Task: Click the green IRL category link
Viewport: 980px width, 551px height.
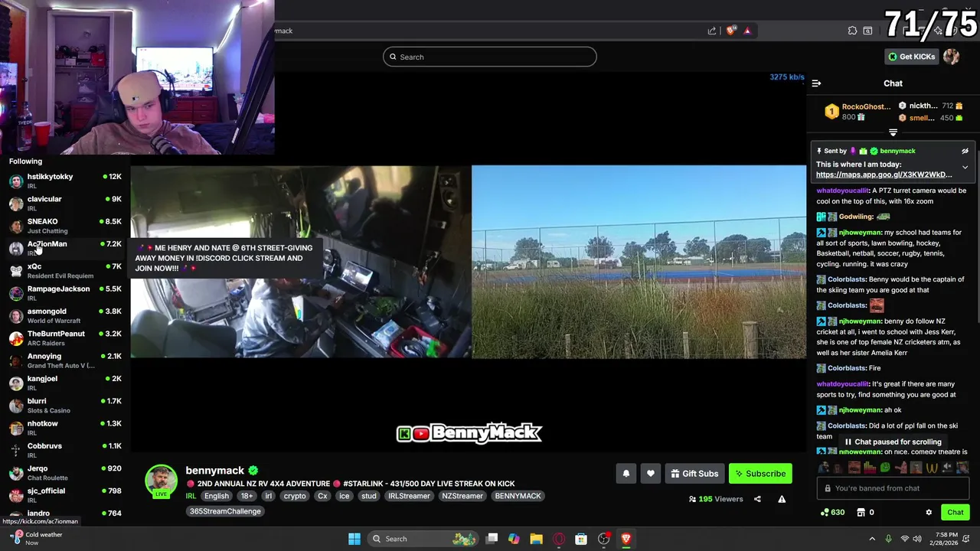Action: [191, 496]
